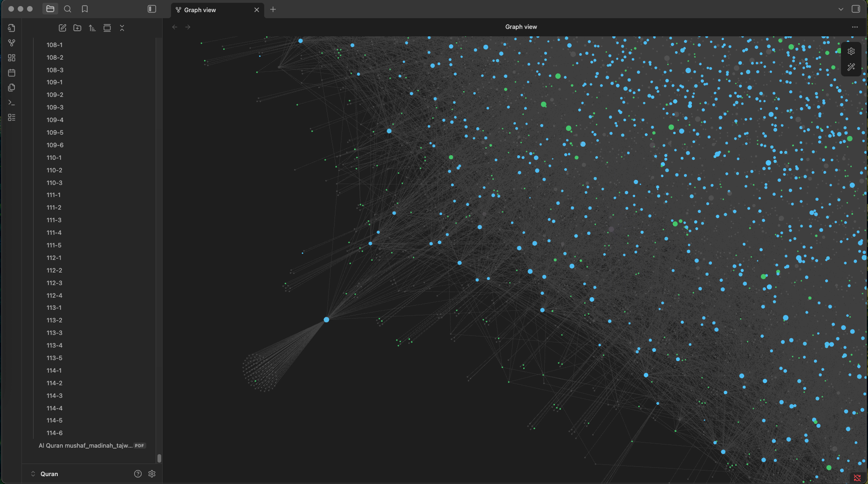Viewport: 868px width, 484px height.
Task: Open vault settings gear at bottom
Action: (x=152, y=474)
